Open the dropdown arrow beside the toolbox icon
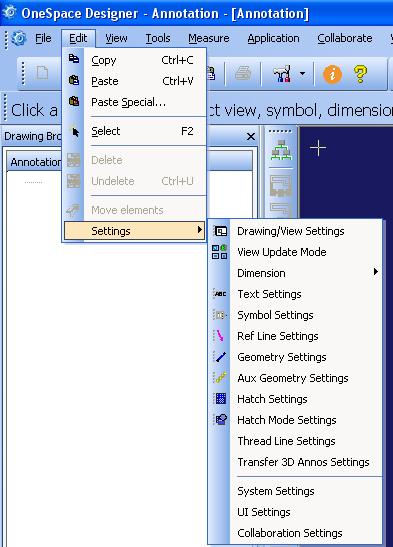Screen dimensions: 393x547 [302, 73]
